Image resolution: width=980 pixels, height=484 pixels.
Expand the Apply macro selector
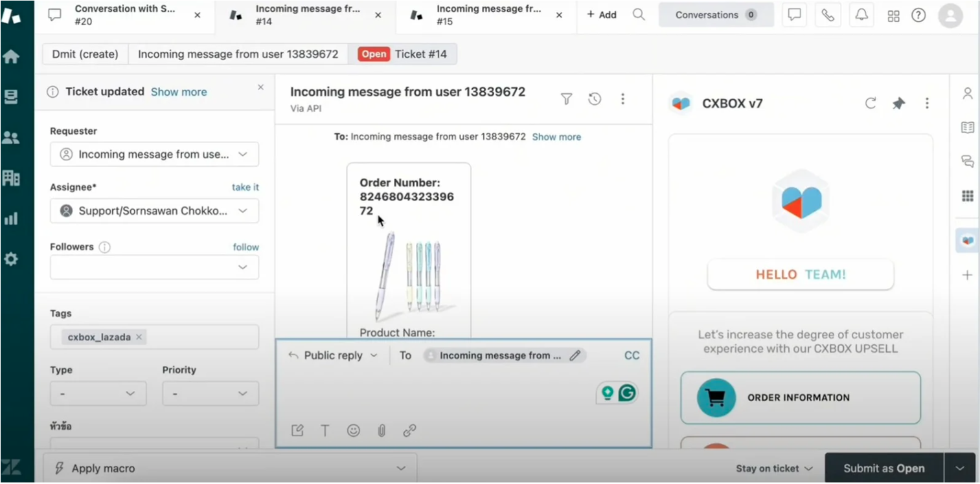click(230, 468)
